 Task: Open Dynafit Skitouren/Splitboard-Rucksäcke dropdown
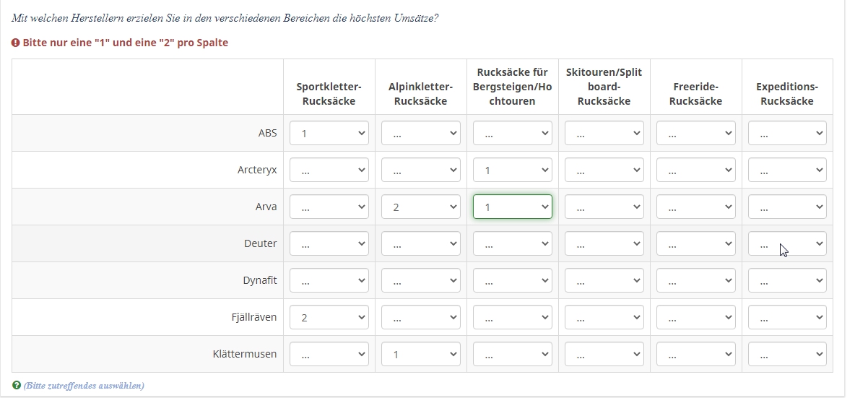[x=604, y=280]
